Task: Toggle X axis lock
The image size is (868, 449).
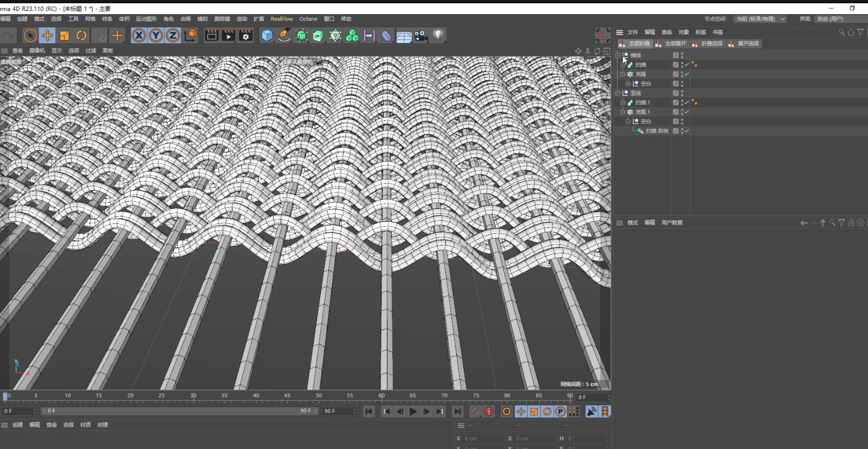Action: [139, 36]
